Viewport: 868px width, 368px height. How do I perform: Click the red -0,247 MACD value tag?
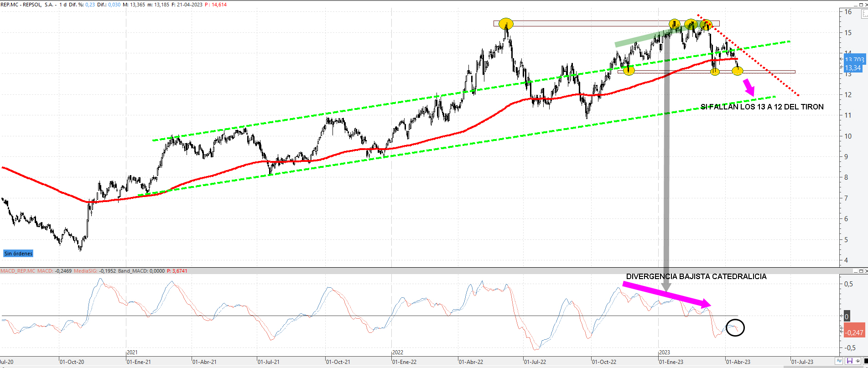pyautogui.click(x=854, y=332)
